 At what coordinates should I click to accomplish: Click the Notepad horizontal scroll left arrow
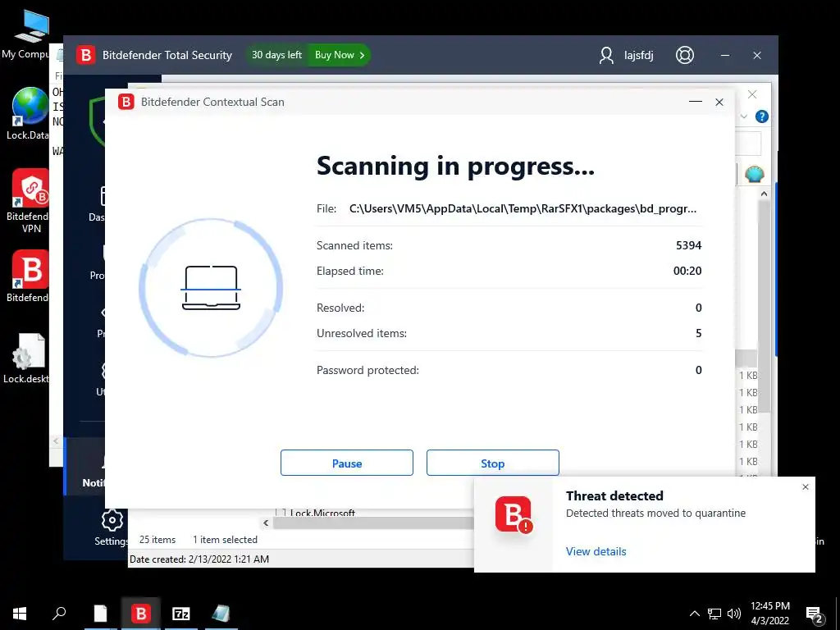56,441
